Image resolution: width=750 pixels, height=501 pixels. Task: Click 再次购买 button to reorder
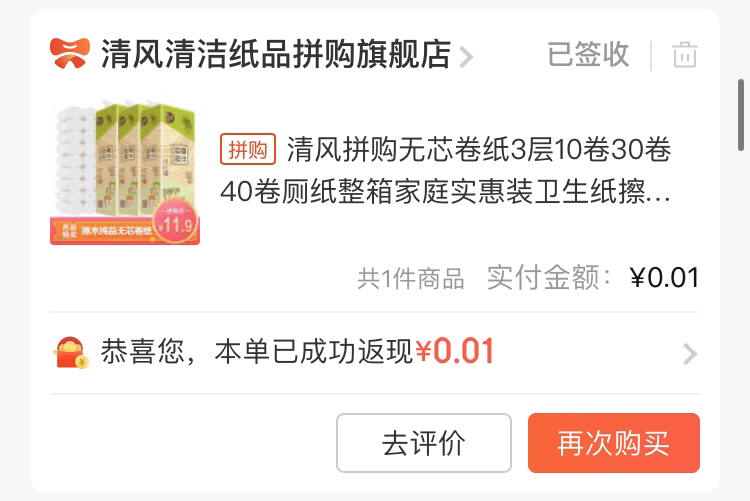[614, 443]
